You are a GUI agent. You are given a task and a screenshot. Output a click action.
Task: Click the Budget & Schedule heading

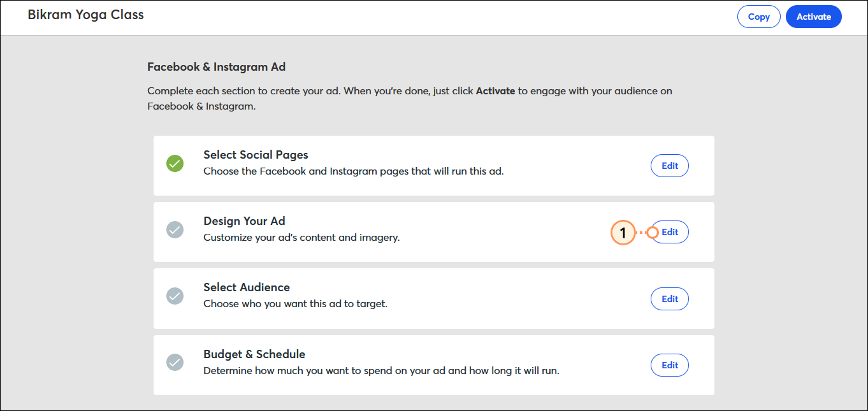coord(254,354)
